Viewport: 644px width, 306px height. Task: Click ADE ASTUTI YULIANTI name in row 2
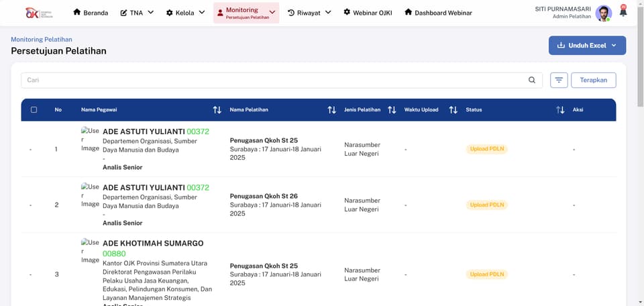tap(144, 188)
